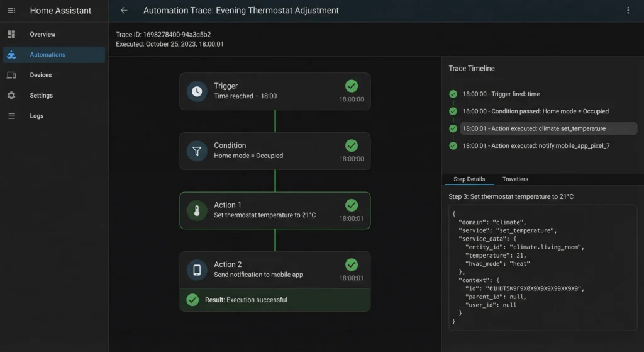
Task: Click the Condition filter funnel icon
Action: [197, 151]
